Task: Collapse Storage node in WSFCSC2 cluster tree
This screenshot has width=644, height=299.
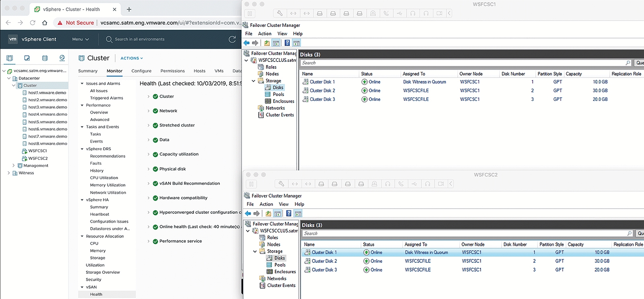Action: (255, 251)
